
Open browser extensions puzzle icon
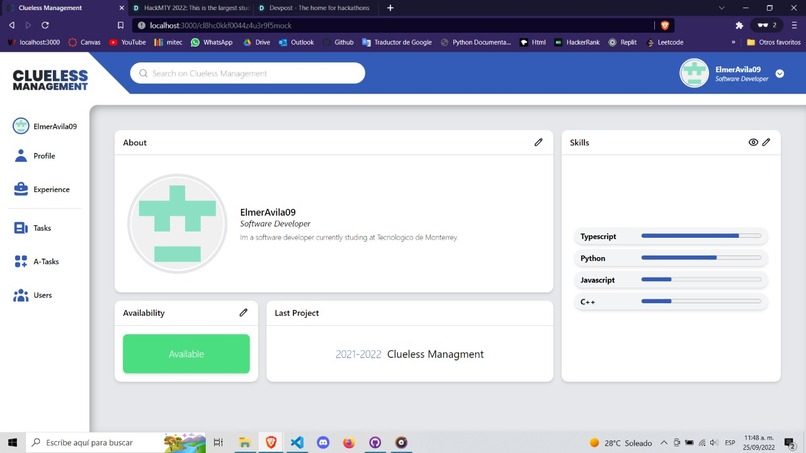click(x=739, y=25)
